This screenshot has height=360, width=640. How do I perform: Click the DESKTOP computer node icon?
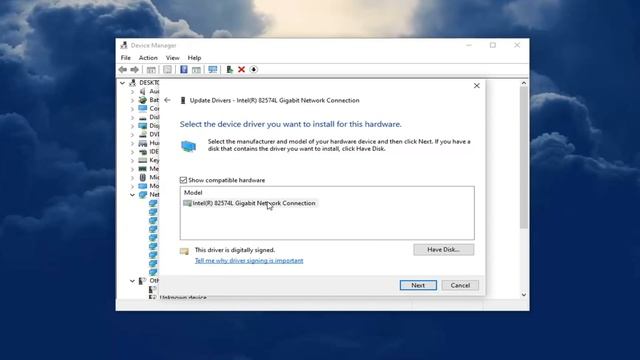pyautogui.click(x=132, y=82)
